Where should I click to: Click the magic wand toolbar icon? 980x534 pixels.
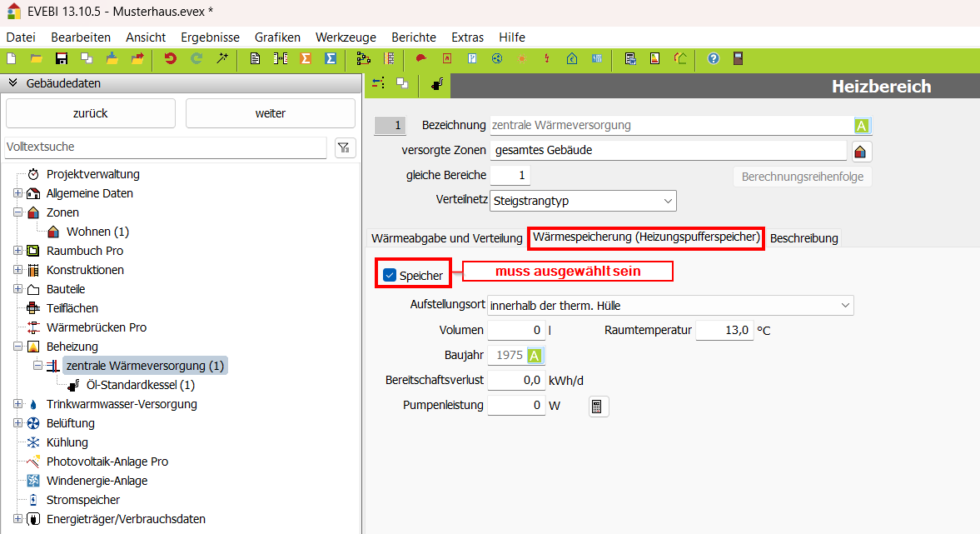click(222, 58)
